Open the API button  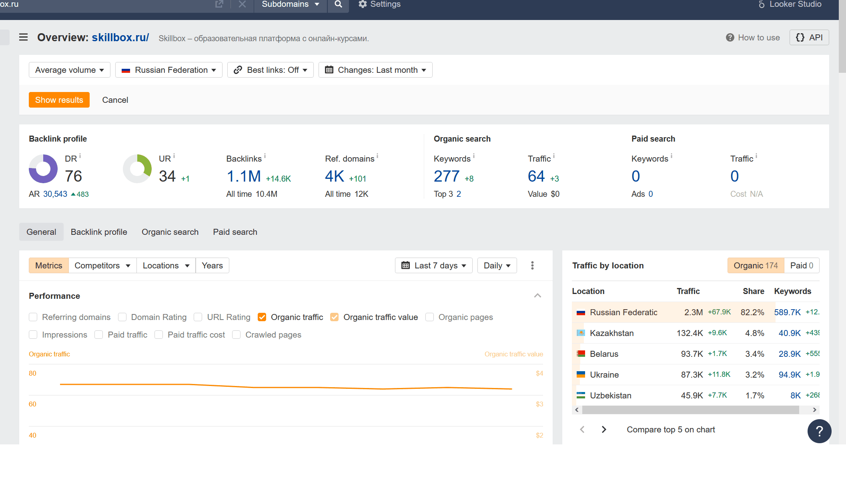pyautogui.click(x=809, y=38)
